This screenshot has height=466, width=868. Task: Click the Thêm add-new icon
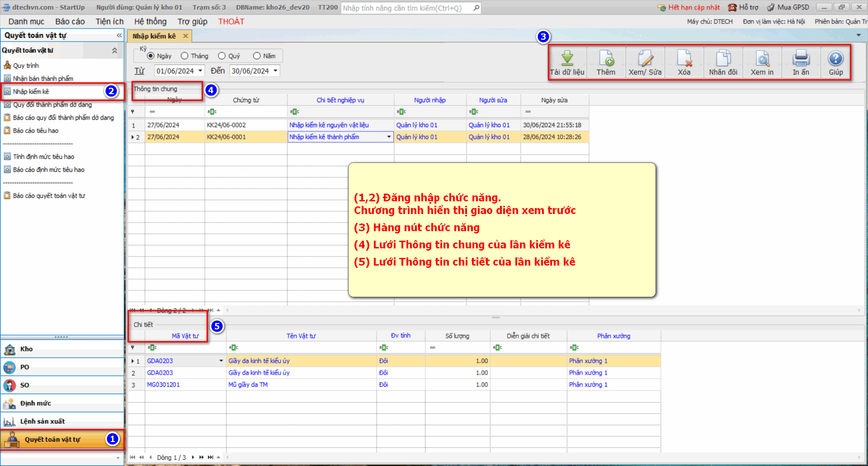(x=606, y=58)
